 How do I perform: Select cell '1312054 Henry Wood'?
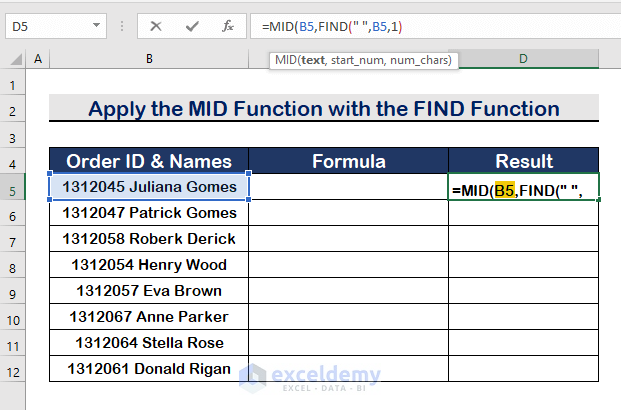tap(149, 265)
